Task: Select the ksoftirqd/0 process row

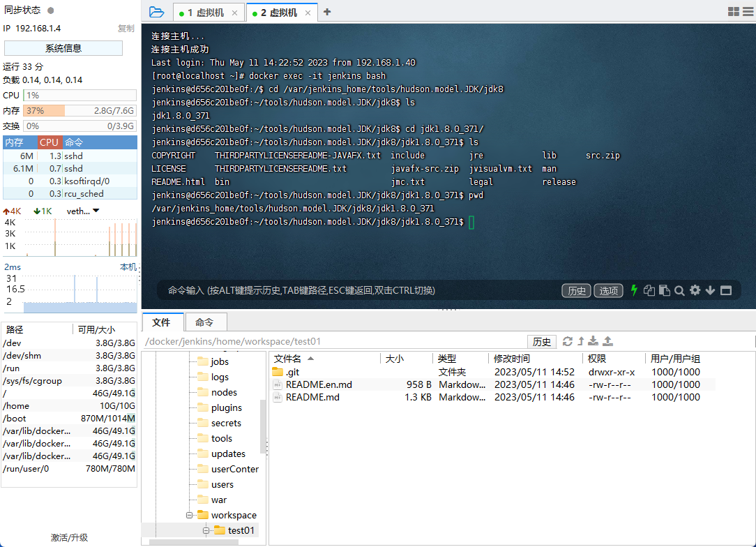Action: point(70,181)
